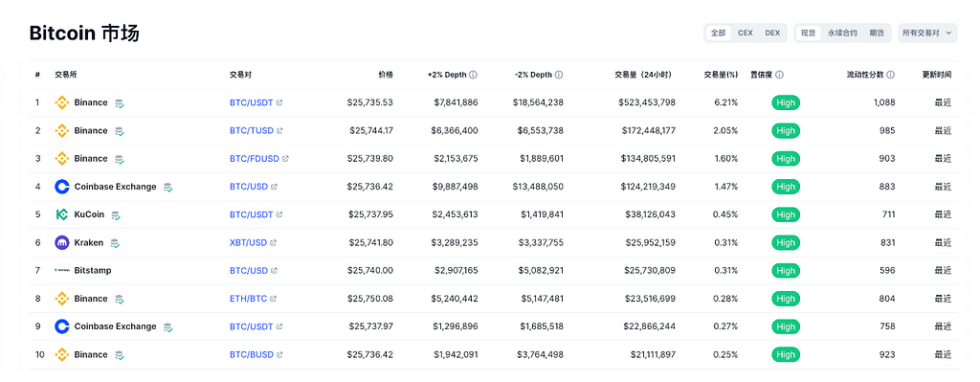Select the DEX filter toggle
The image size is (980, 382).
[772, 34]
